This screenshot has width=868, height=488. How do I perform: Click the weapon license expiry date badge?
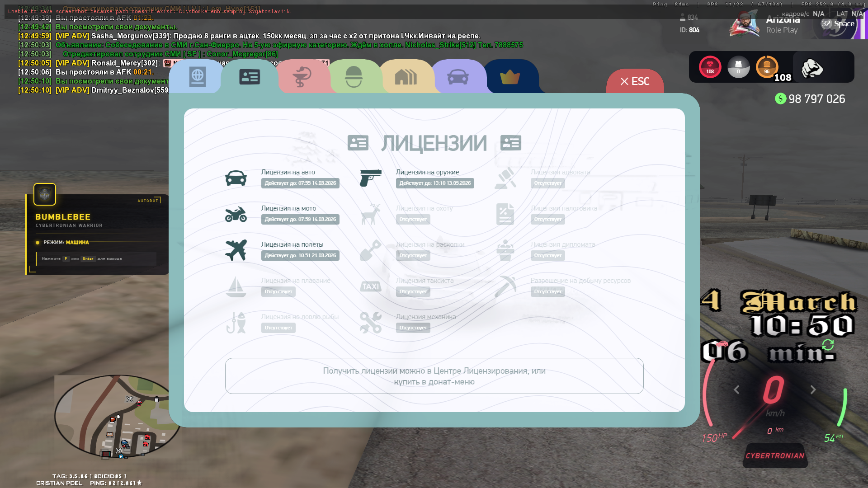tap(435, 183)
